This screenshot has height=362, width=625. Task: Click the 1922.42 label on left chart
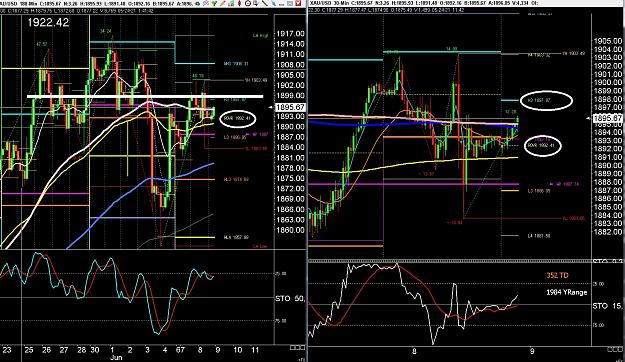tap(48, 22)
